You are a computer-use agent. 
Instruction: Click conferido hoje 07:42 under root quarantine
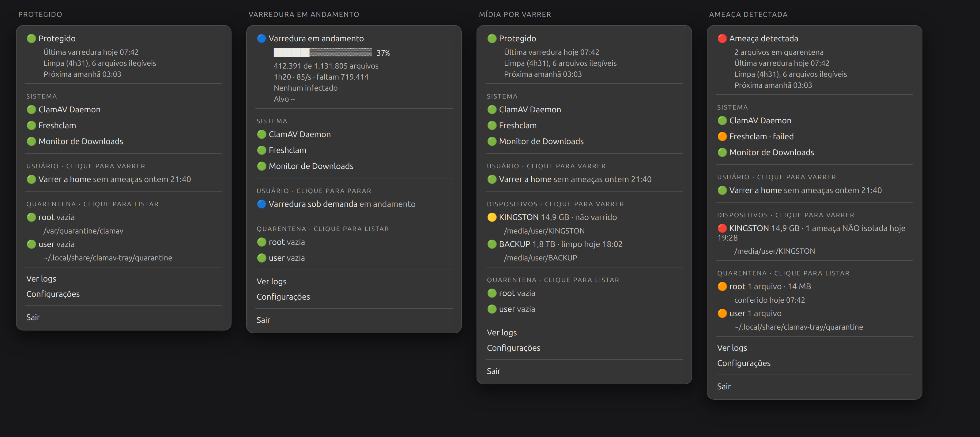(x=769, y=300)
